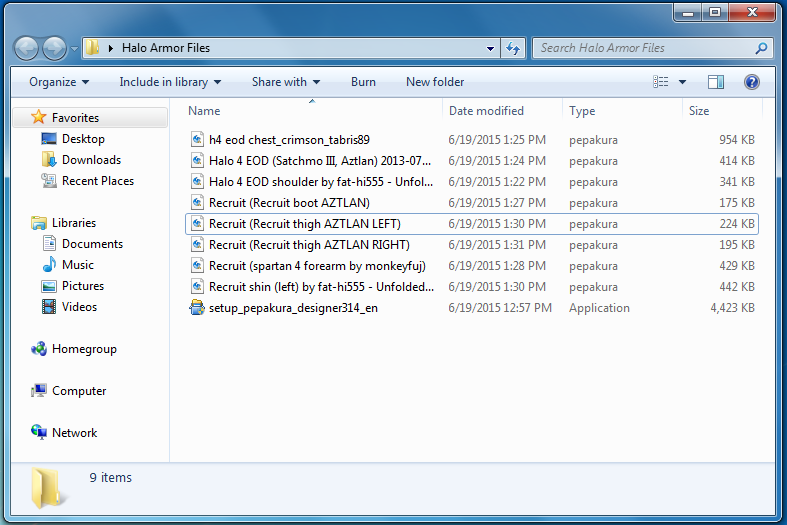Click the Favorites star icon

point(39,117)
